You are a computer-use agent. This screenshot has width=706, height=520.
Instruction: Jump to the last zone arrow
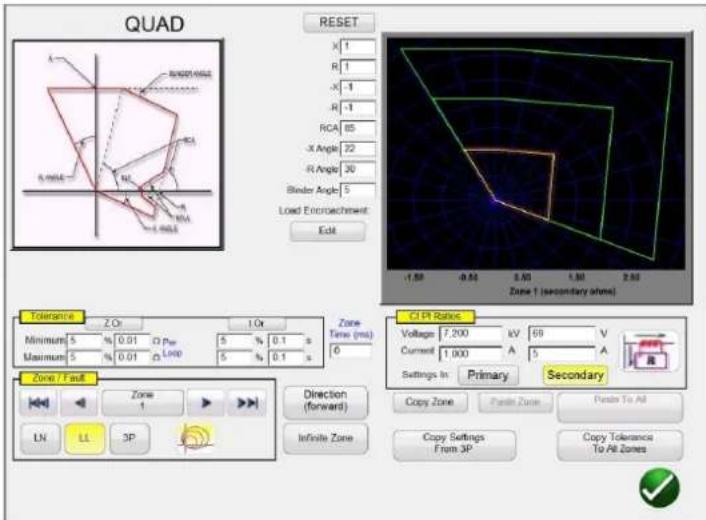247,402
